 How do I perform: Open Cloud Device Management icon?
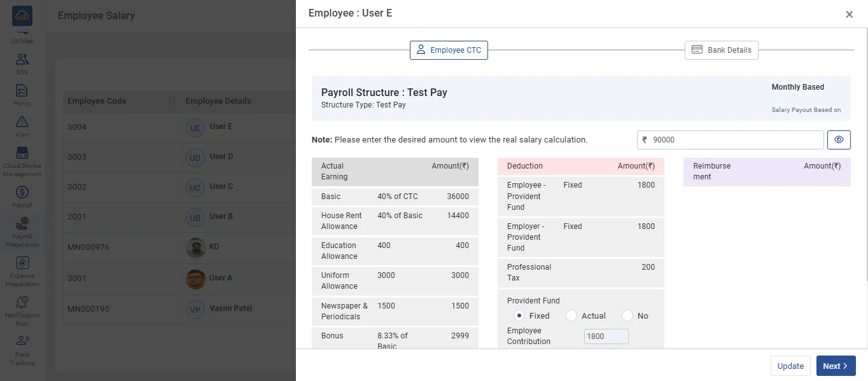(x=22, y=153)
